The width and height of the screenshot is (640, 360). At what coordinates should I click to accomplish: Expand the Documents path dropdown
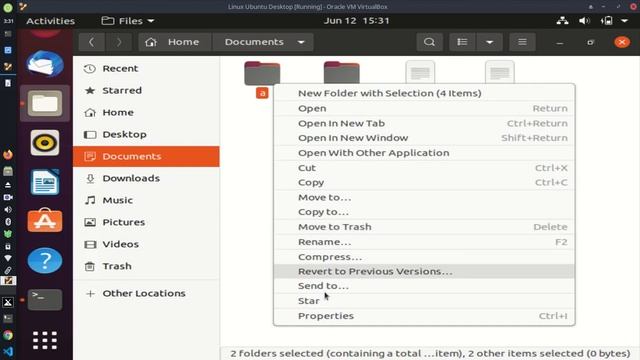point(301,42)
